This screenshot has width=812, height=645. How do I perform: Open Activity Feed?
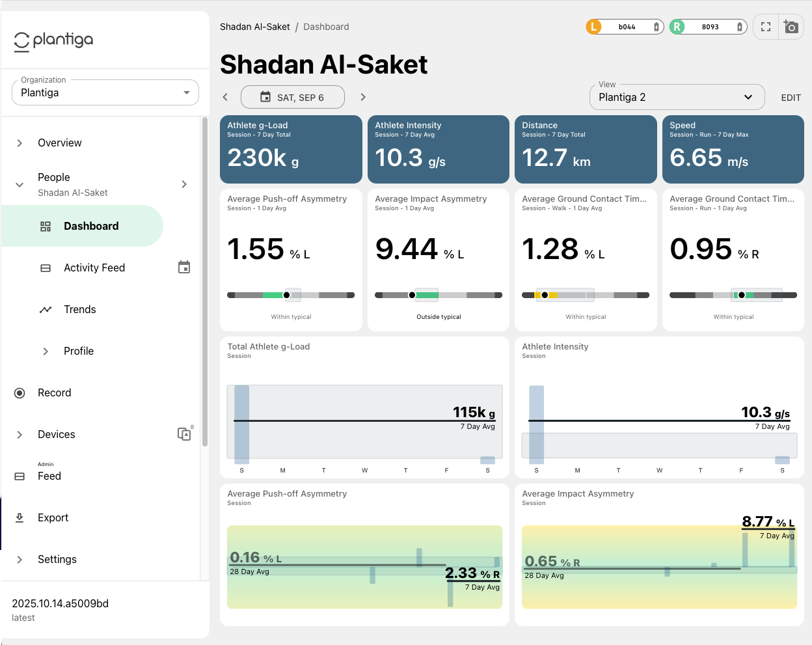point(94,268)
